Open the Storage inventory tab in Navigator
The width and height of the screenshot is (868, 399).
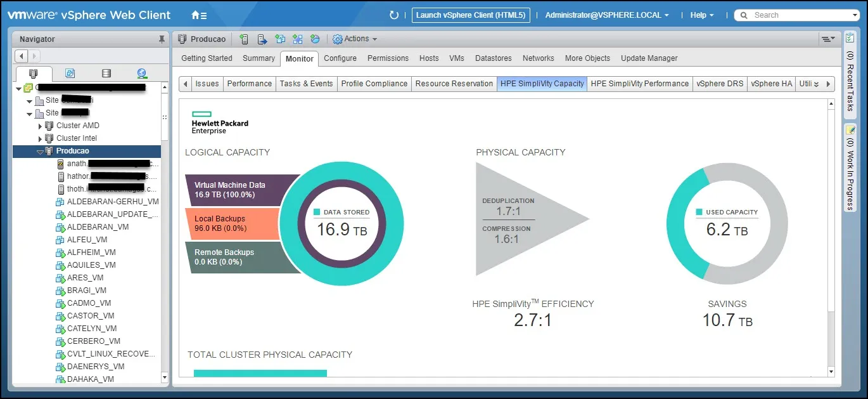pos(106,74)
